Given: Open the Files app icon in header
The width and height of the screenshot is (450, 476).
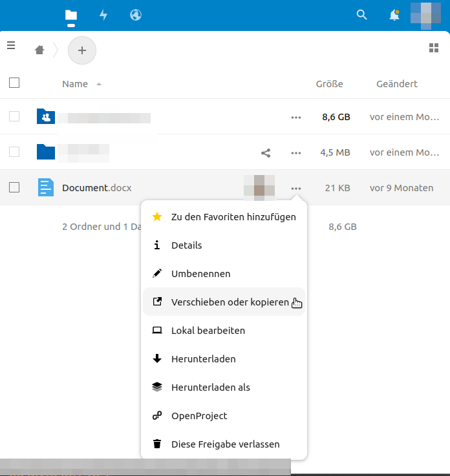Looking at the screenshot, I should pyautogui.click(x=71, y=15).
